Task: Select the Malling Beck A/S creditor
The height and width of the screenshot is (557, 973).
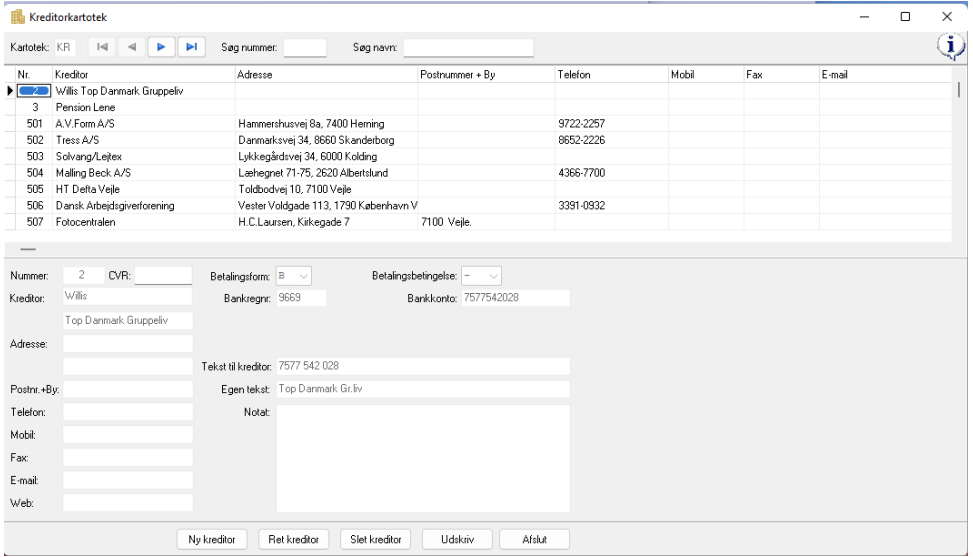Action: (x=478, y=172)
